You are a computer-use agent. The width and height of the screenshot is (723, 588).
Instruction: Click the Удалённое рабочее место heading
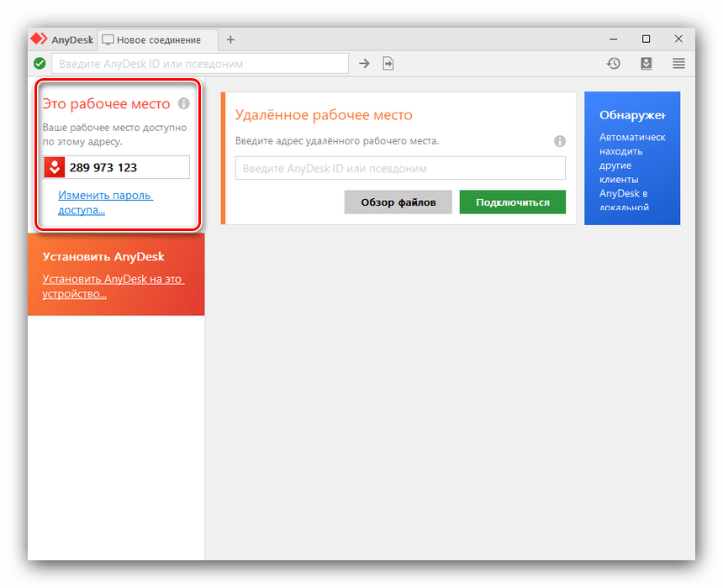tap(324, 114)
